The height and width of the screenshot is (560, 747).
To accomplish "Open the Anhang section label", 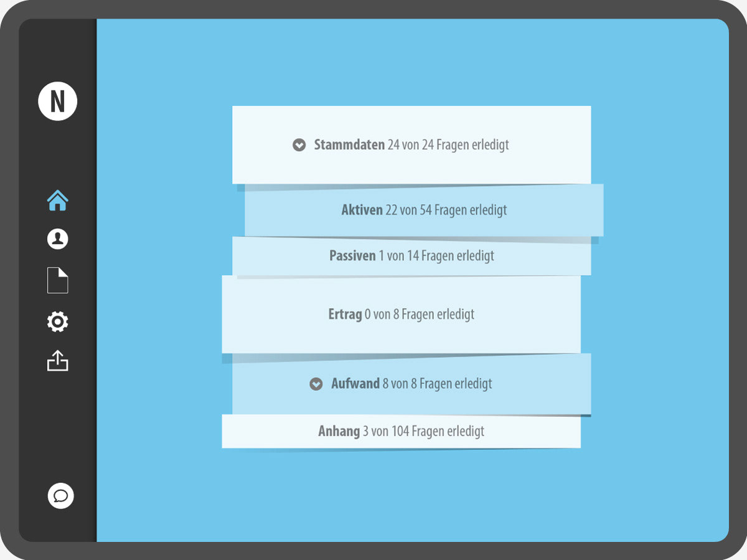I will coord(339,431).
